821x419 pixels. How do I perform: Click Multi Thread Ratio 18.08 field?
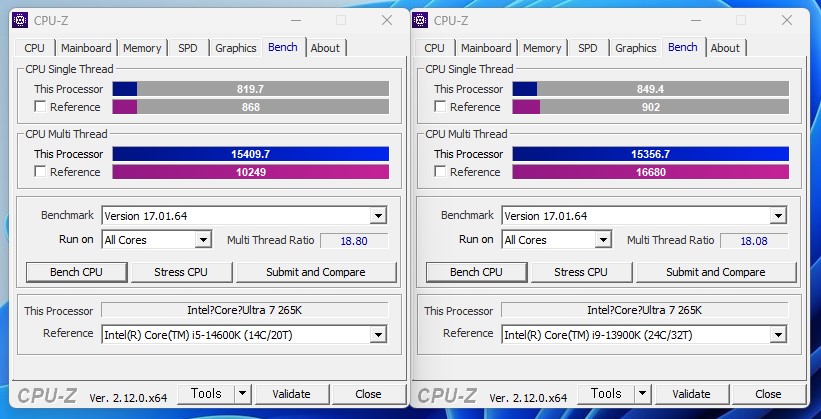(754, 241)
